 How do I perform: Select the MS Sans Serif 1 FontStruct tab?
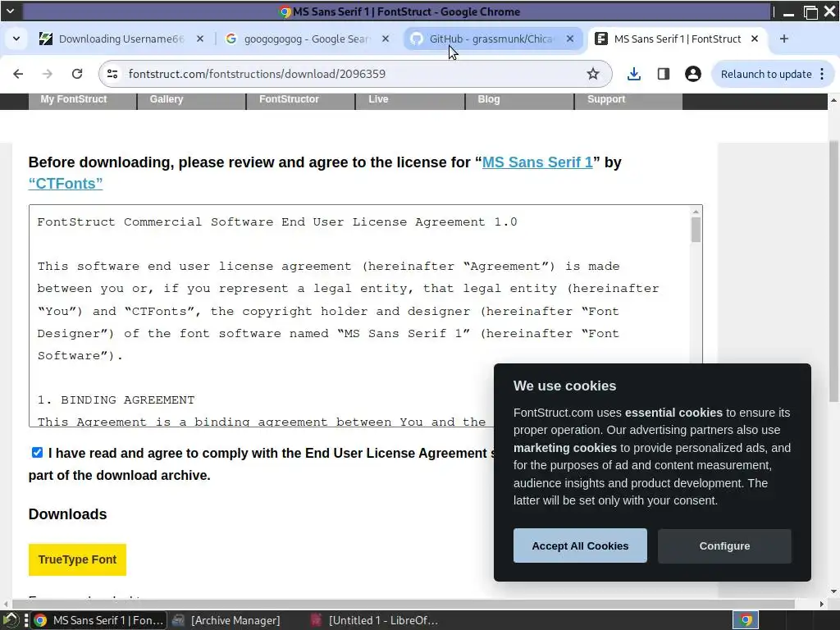[x=677, y=39]
